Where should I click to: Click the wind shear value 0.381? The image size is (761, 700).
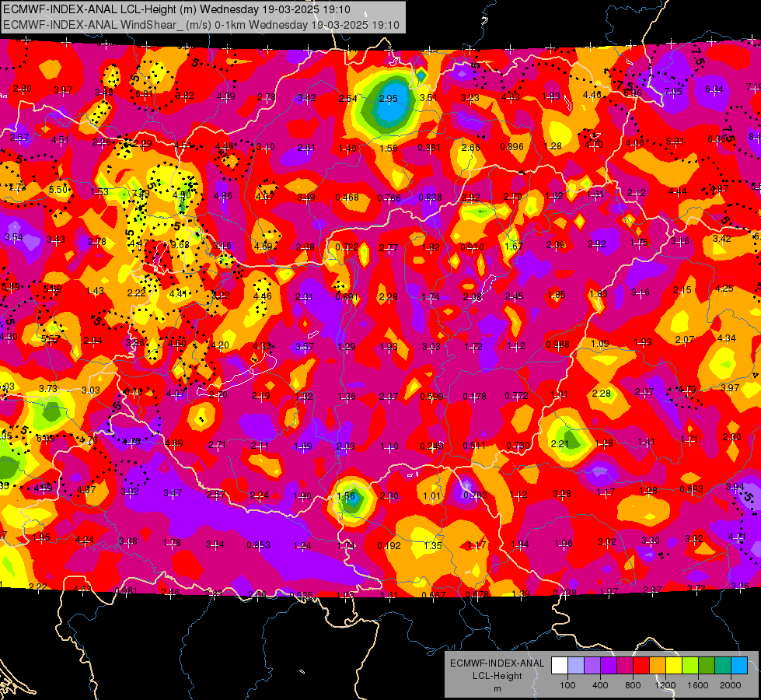tap(429, 148)
